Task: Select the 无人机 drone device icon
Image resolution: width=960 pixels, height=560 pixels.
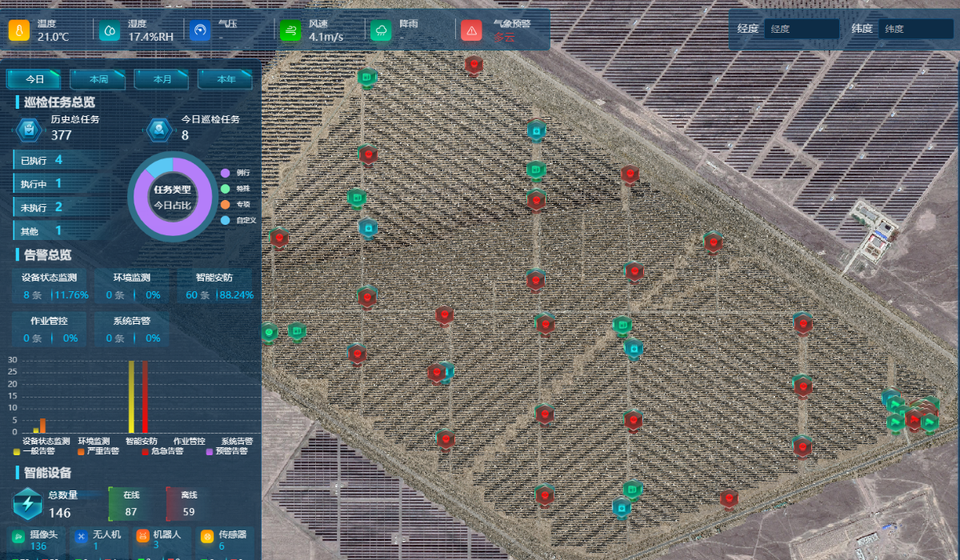Action: pos(81,536)
